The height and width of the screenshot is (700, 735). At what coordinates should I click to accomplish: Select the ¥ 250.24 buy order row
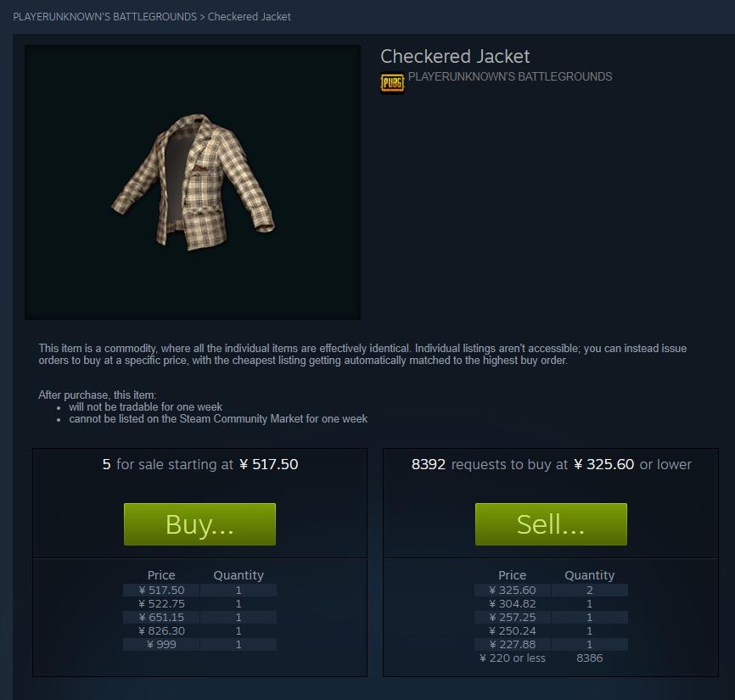point(551,631)
